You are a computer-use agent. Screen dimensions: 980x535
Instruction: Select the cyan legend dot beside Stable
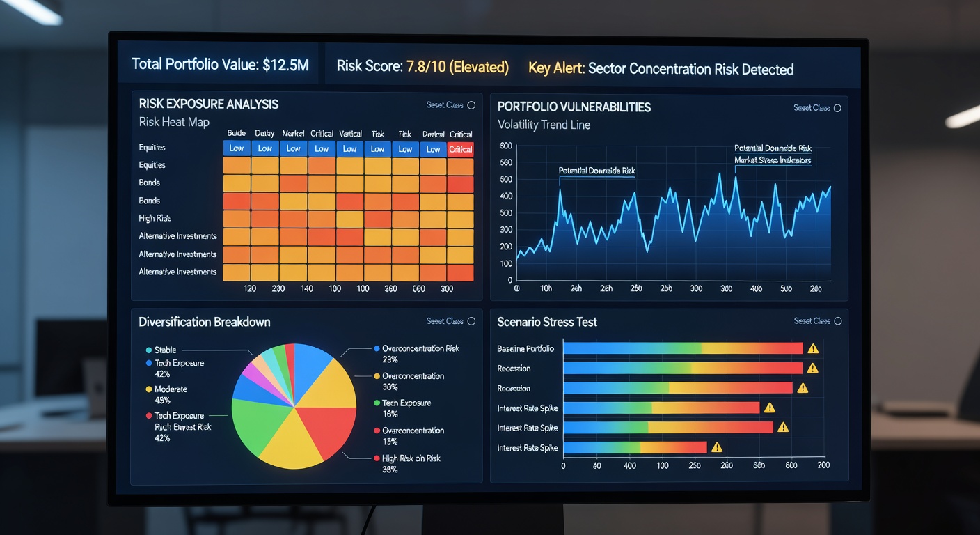point(149,350)
